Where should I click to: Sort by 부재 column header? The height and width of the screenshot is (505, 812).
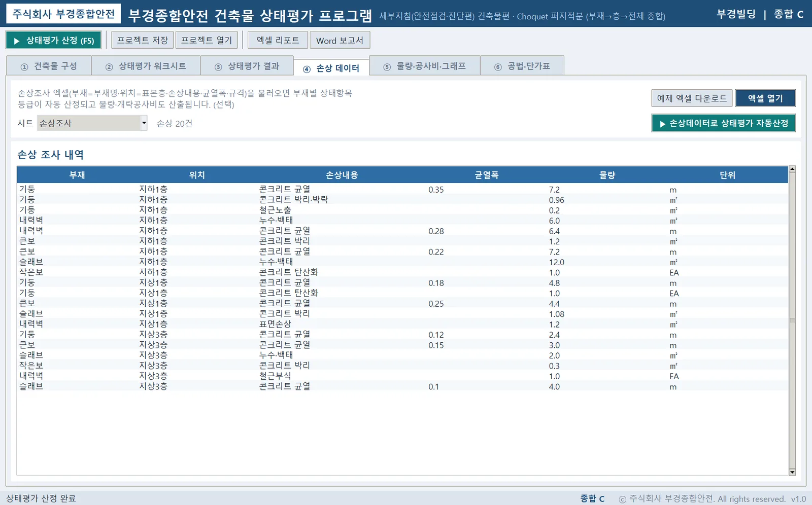click(x=77, y=175)
